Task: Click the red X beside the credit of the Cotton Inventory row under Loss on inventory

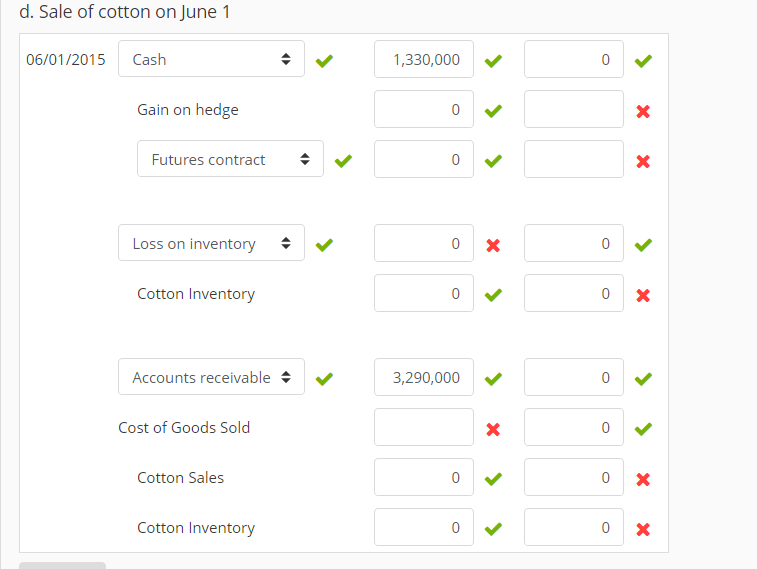Action: pos(643,295)
